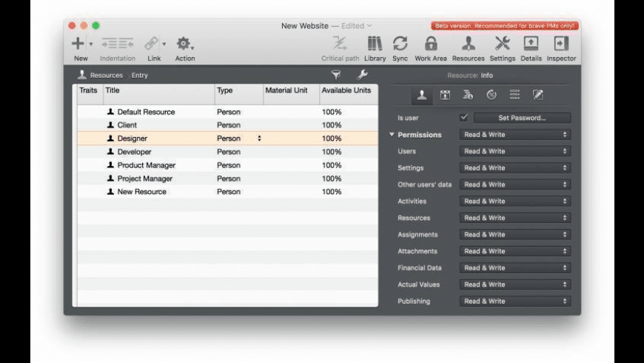Screen dimensions: 644x363
Task: Collapse the Permissions disclosure triangle
Action: (392, 135)
